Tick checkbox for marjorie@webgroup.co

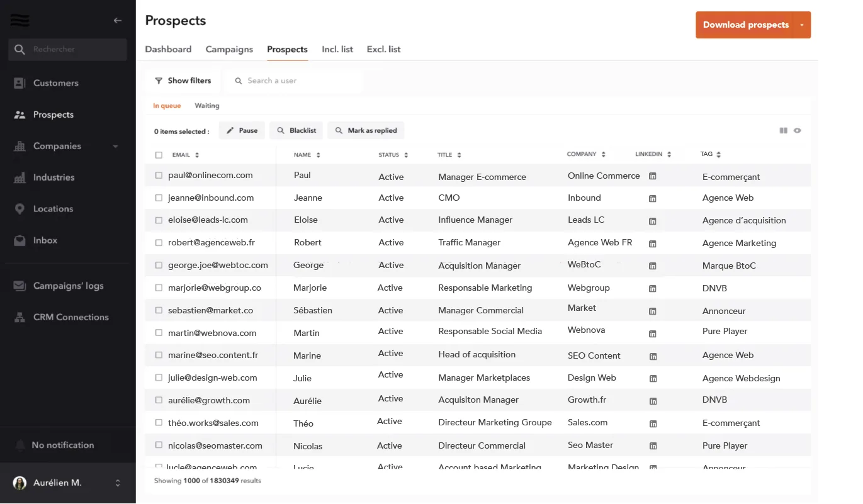(x=159, y=288)
